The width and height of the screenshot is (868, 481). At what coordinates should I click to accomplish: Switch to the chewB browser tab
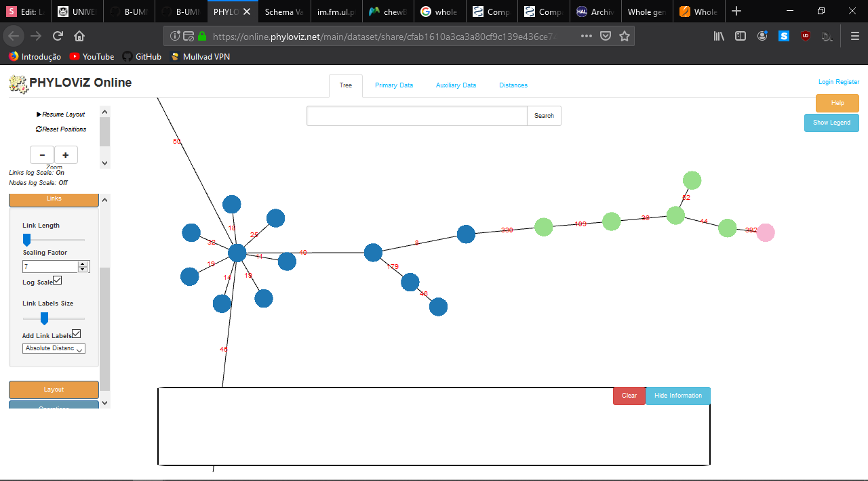tap(388, 12)
